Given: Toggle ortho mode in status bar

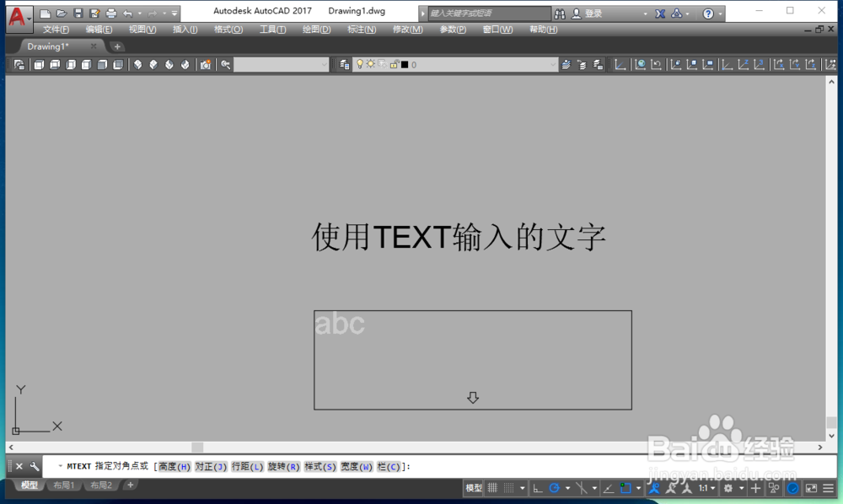Looking at the screenshot, I should [x=538, y=488].
